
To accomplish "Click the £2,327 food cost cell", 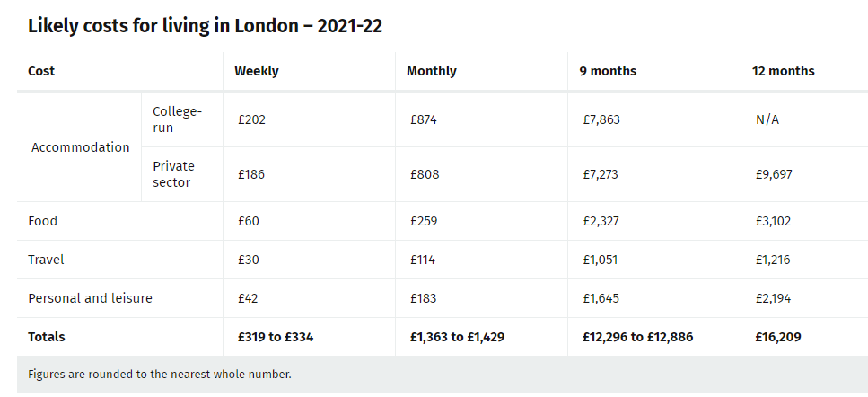I will (x=601, y=221).
